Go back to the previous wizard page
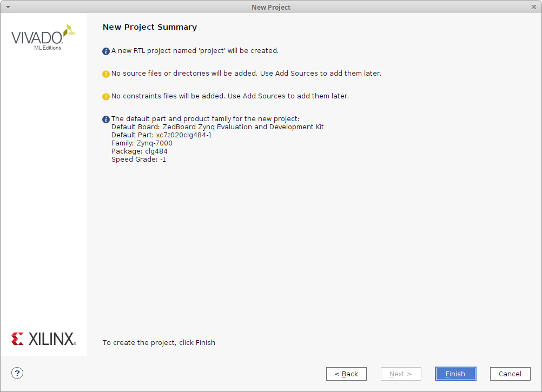The height and width of the screenshot is (392, 542). [346, 374]
